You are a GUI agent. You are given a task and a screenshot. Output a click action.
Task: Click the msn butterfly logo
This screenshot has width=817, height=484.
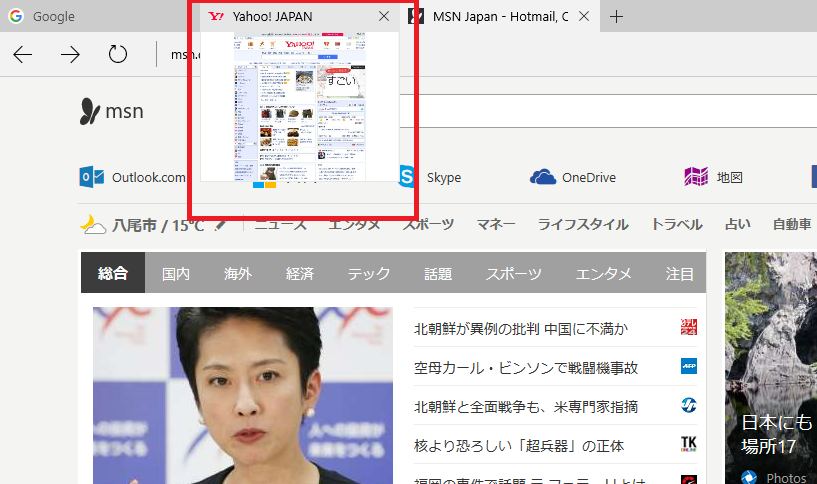[112, 111]
